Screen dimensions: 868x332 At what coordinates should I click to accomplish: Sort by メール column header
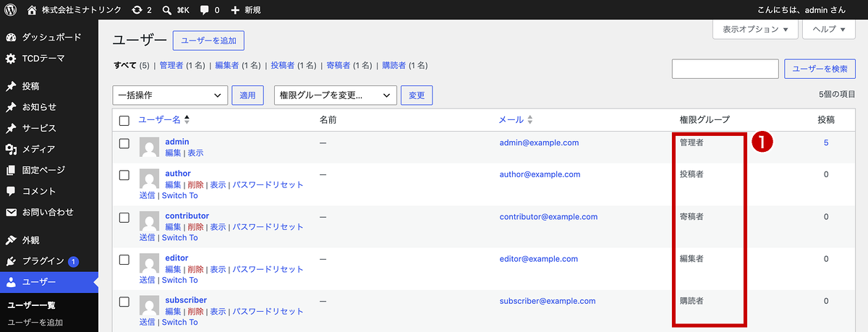pos(516,120)
